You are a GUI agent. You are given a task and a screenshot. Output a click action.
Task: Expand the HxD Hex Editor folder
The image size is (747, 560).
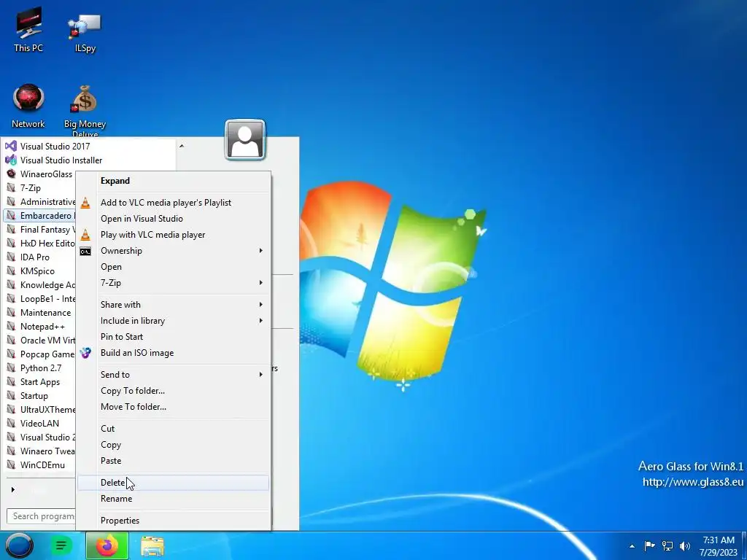[x=40, y=243]
